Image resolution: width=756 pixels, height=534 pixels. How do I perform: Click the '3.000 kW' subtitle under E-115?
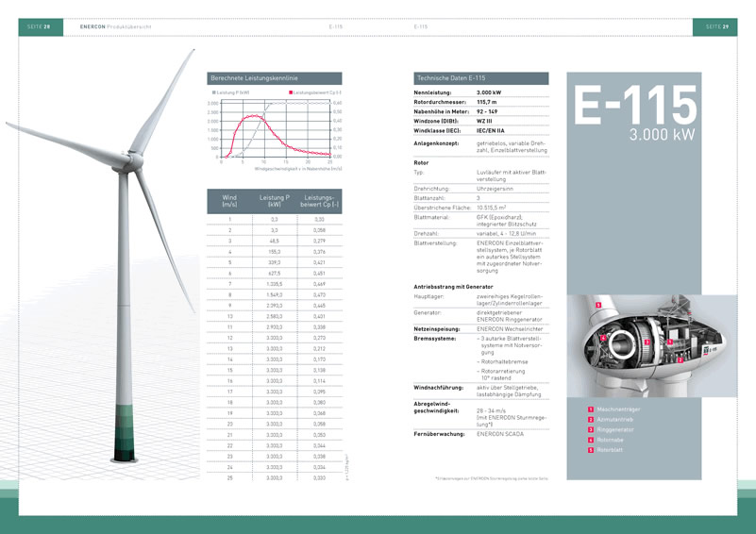pyautogui.click(x=662, y=135)
